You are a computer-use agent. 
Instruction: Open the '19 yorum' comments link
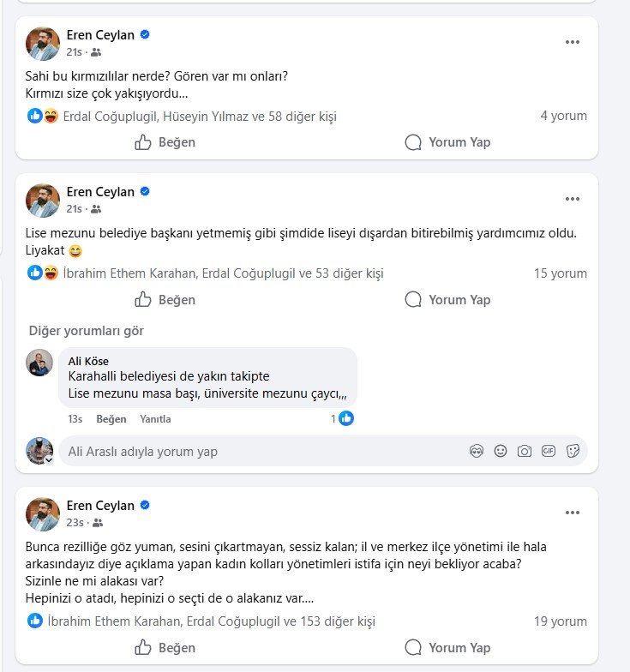click(561, 621)
